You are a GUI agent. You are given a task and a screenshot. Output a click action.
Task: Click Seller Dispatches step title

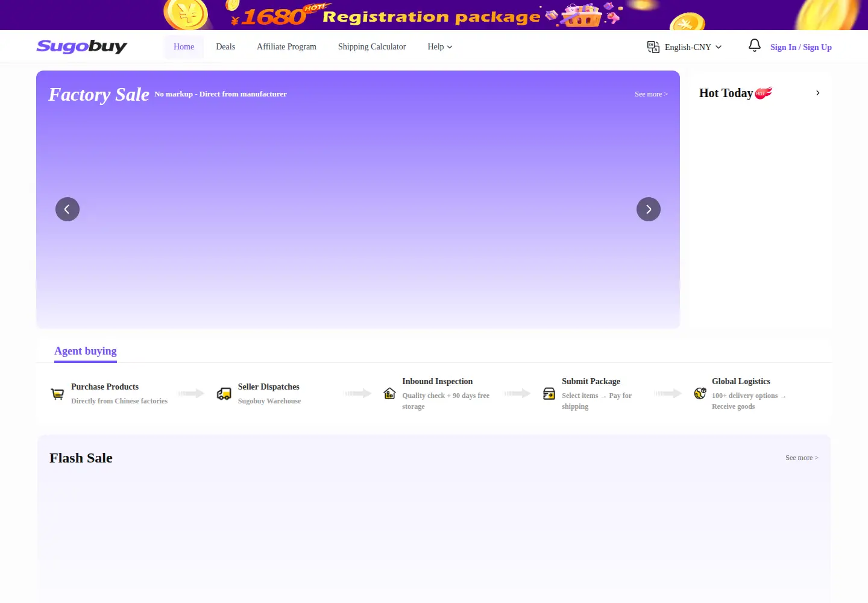(x=269, y=387)
